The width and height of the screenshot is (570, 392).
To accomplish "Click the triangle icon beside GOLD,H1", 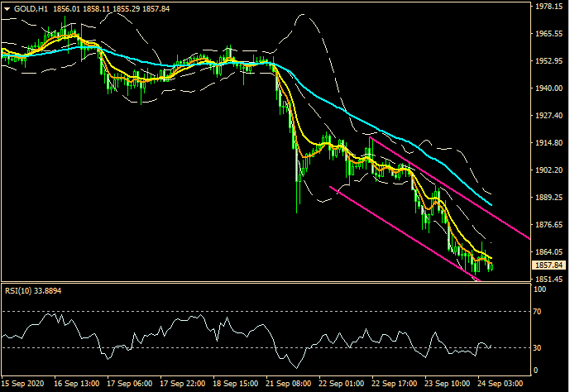I will click(6, 8).
